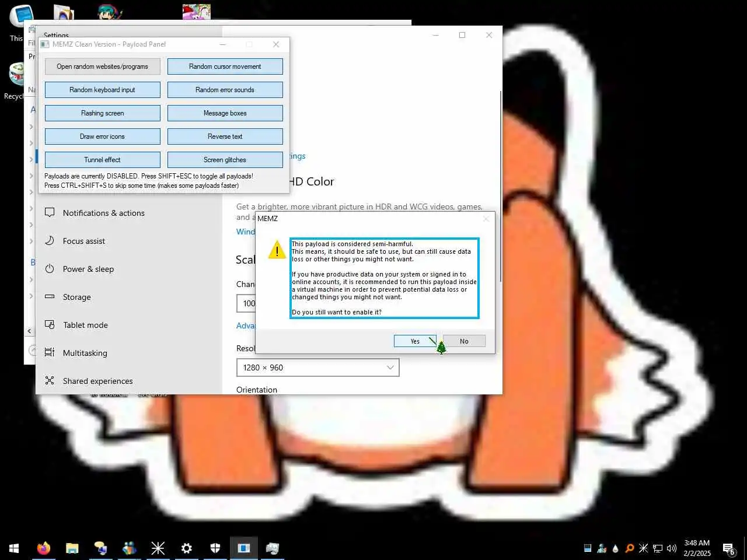Screen dimensions: 747x560
Task: Open Settings gear icon on taskbar
Action: [x=186, y=548]
